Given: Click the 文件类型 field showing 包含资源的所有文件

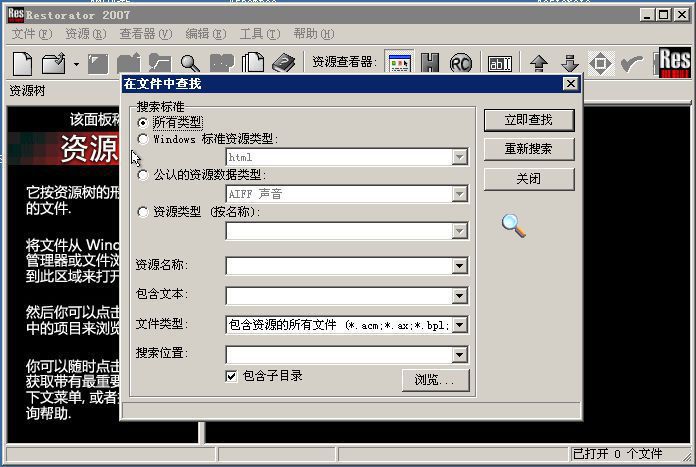Looking at the screenshot, I should coord(340,325).
